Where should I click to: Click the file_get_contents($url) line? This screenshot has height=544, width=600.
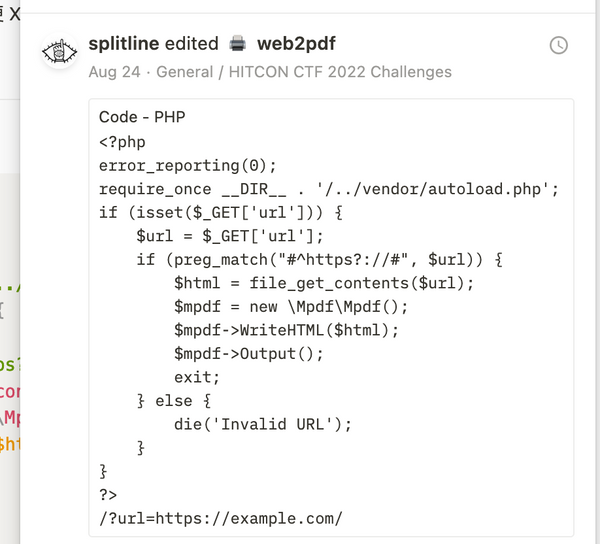tap(324, 283)
